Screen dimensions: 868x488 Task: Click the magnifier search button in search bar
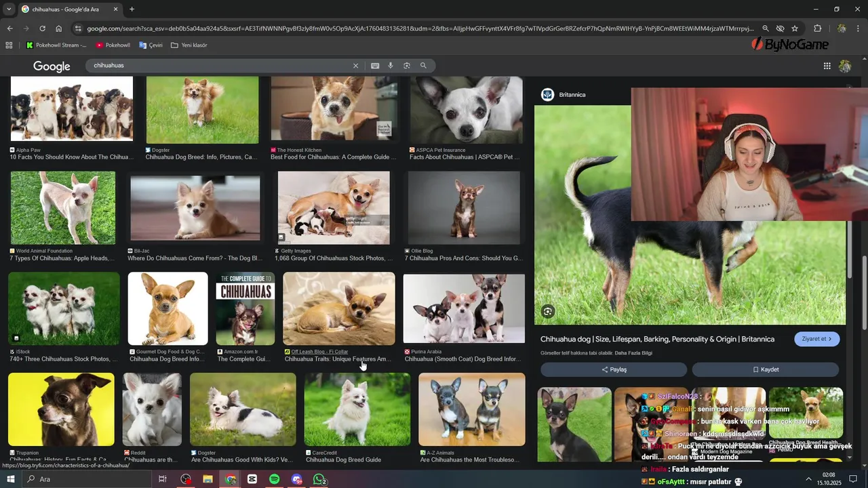423,66
